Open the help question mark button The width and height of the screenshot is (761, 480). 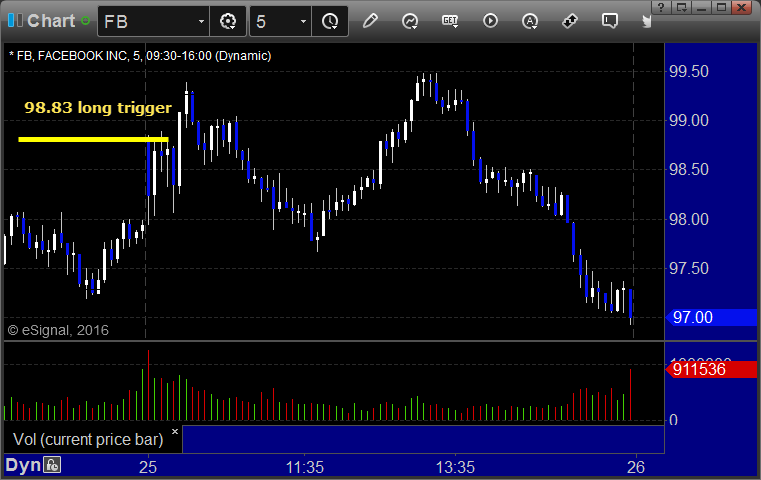661,7
